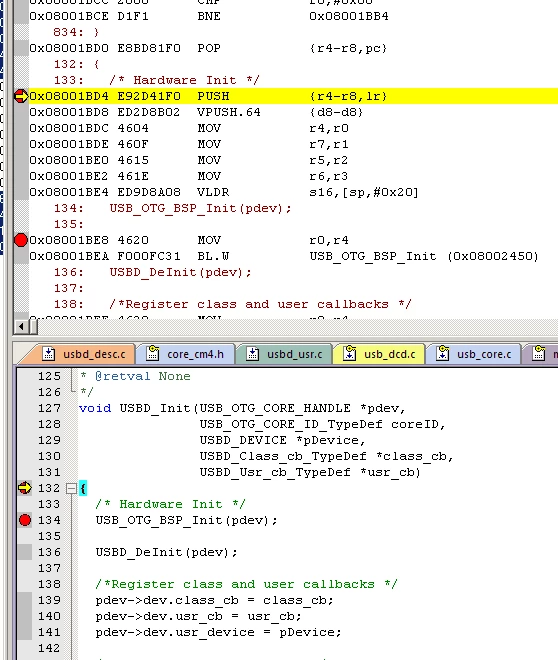Open the usbd_usr.c tab
The image size is (558, 660).
click(x=285, y=354)
